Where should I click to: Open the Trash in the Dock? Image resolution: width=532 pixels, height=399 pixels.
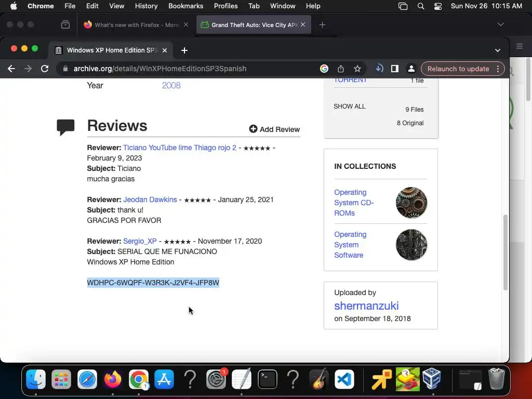point(496,379)
